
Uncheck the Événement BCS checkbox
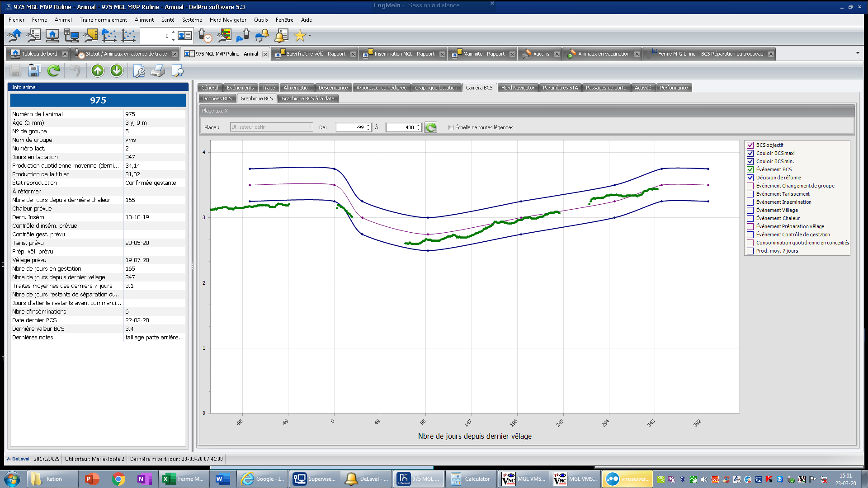750,169
